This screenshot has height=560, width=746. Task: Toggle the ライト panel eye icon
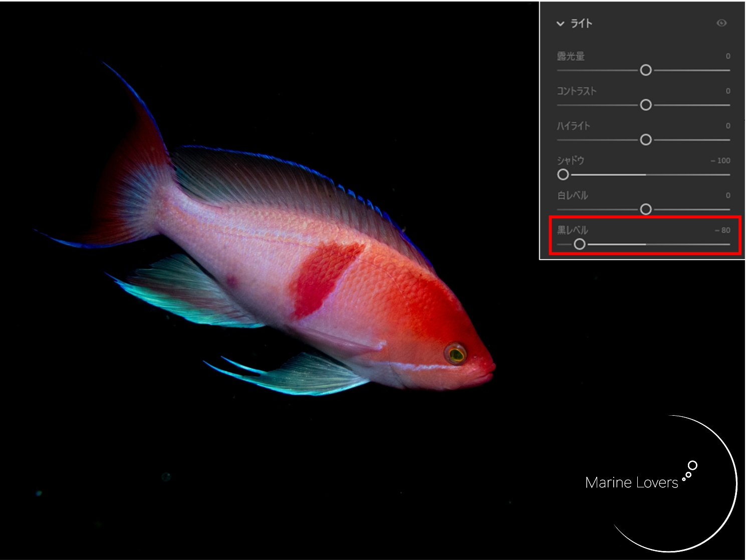(721, 23)
